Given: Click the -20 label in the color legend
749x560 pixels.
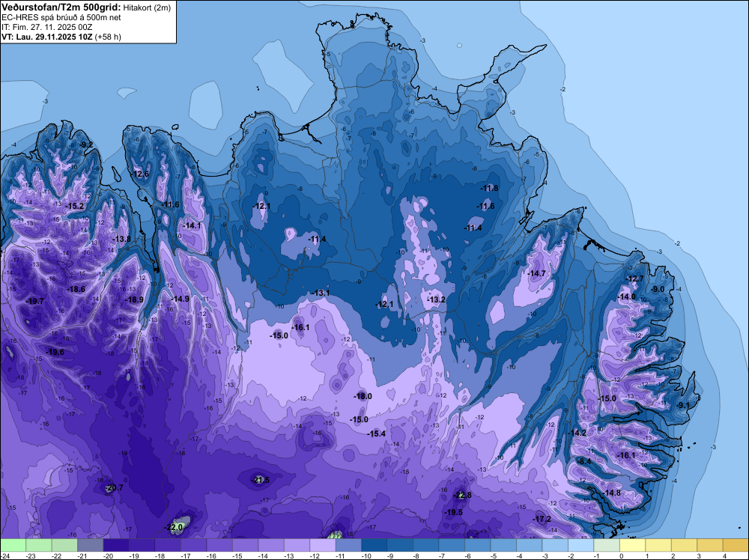Looking at the screenshot, I should tap(107, 556).
